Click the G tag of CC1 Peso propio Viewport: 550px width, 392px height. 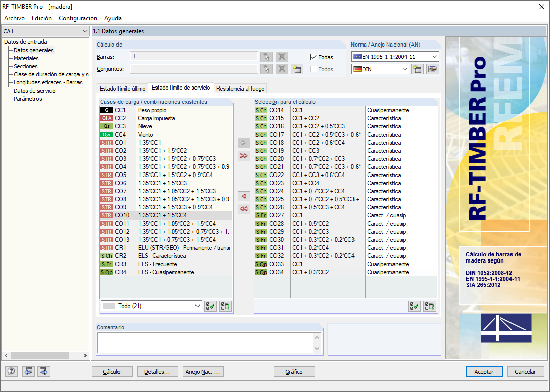tap(107, 110)
